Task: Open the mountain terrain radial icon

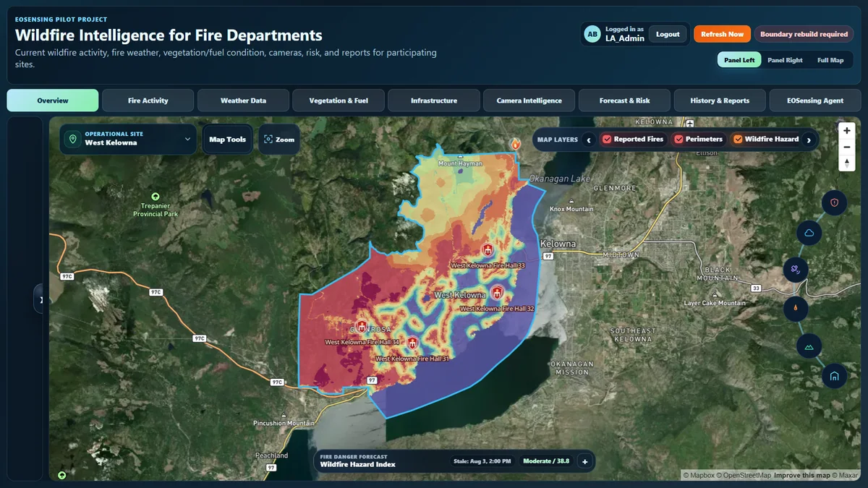Action: [x=809, y=346]
